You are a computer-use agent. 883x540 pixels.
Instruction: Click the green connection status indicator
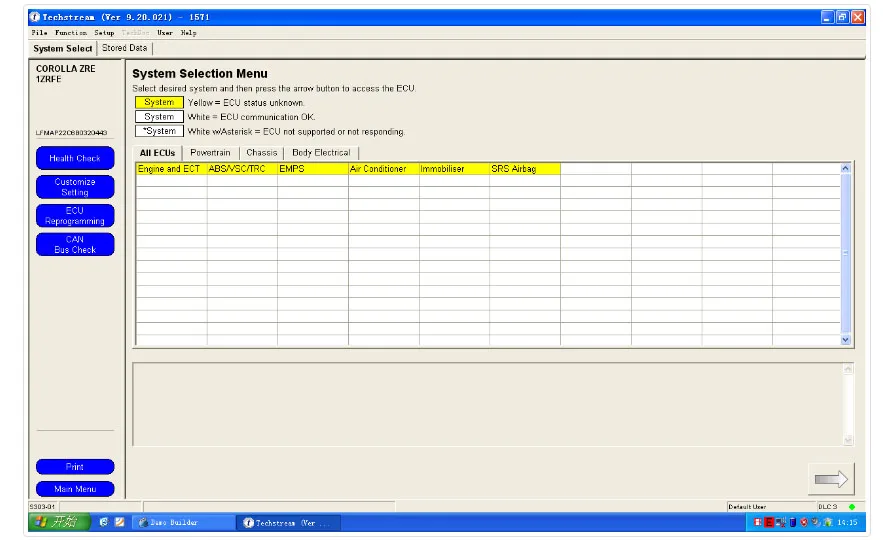pyautogui.click(x=852, y=507)
